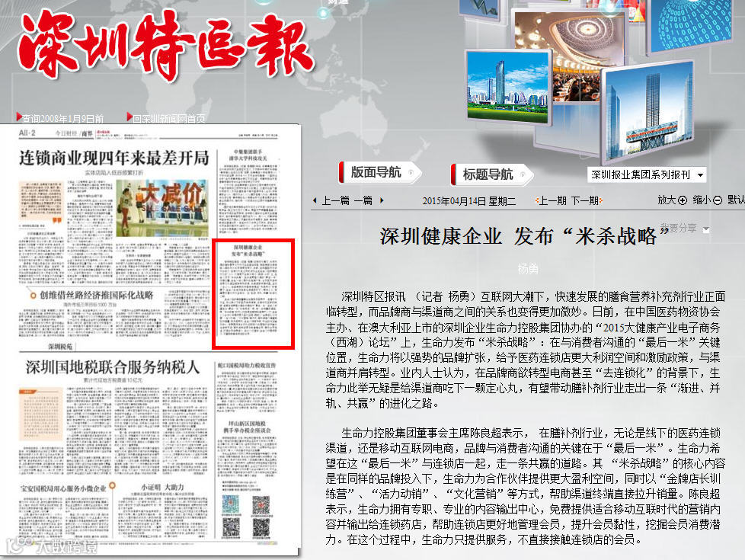Click the bottom-right QR code on the newspaper page
Image resolution: width=745 pixels, height=560 pixels.
coord(261,528)
